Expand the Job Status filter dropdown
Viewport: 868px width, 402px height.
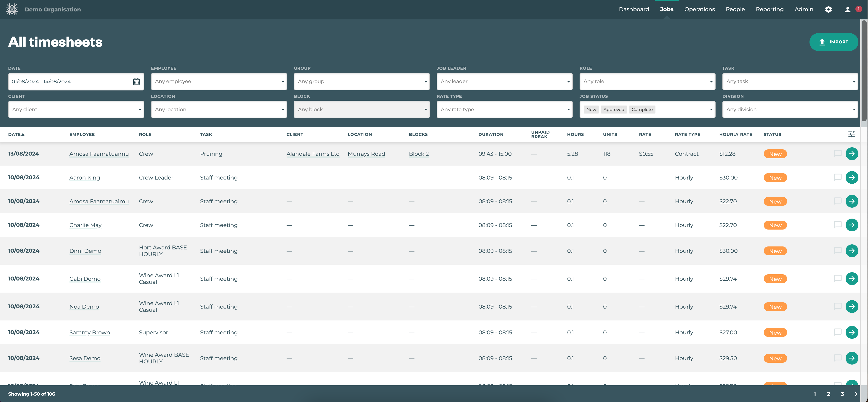711,109
